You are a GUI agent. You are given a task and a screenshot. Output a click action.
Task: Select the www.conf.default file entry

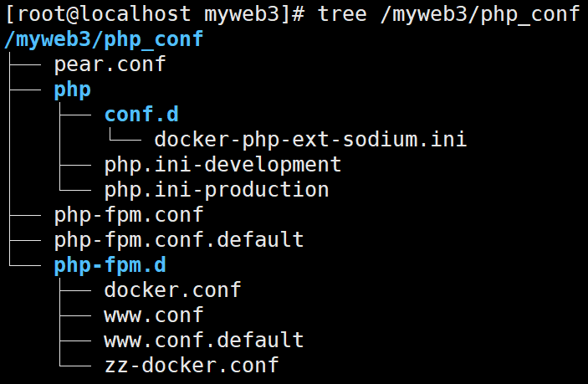tap(203, 340)
